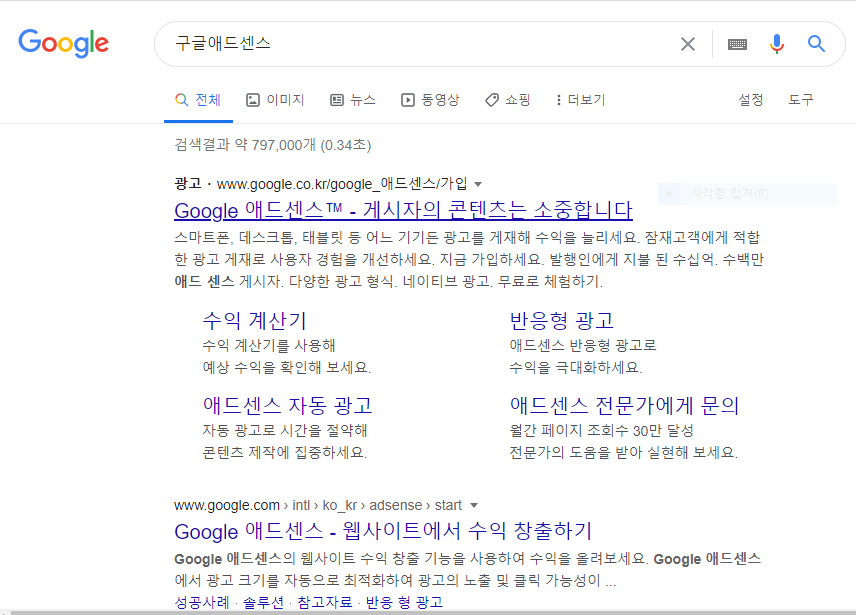Open the 설정 menu
The height and width of the screenshot is (615, 856).
point(751,100)
